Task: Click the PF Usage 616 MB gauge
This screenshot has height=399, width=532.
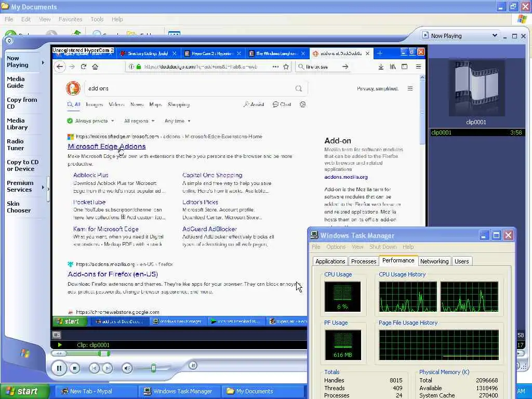Action: coord(343,345)
